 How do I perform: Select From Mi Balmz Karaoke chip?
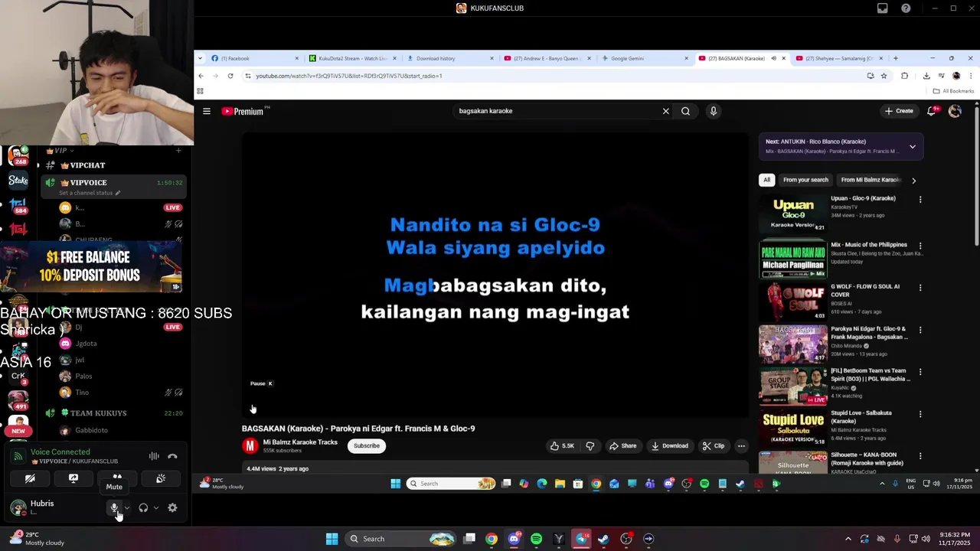click(x=871, y=180)
